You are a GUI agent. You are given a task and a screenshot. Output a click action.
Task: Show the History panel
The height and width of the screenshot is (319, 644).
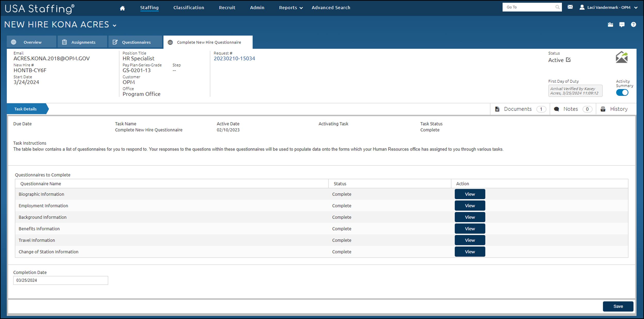[615, 109]
